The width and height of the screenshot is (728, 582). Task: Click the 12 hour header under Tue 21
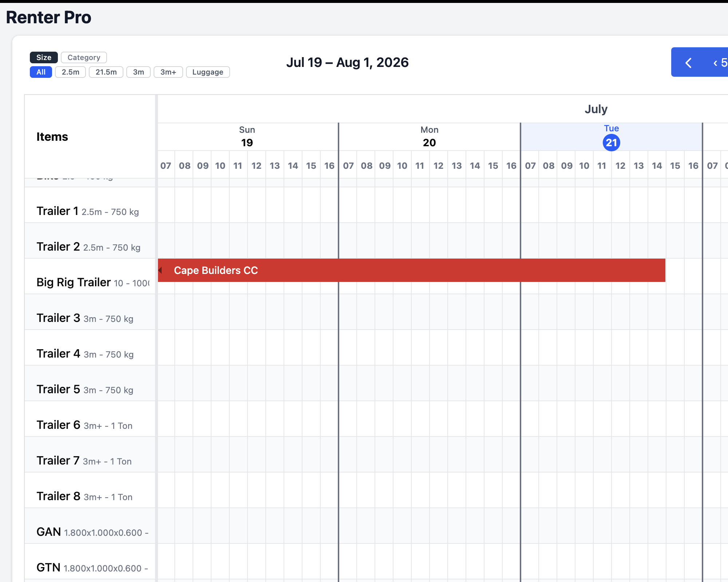coord(621,166)
